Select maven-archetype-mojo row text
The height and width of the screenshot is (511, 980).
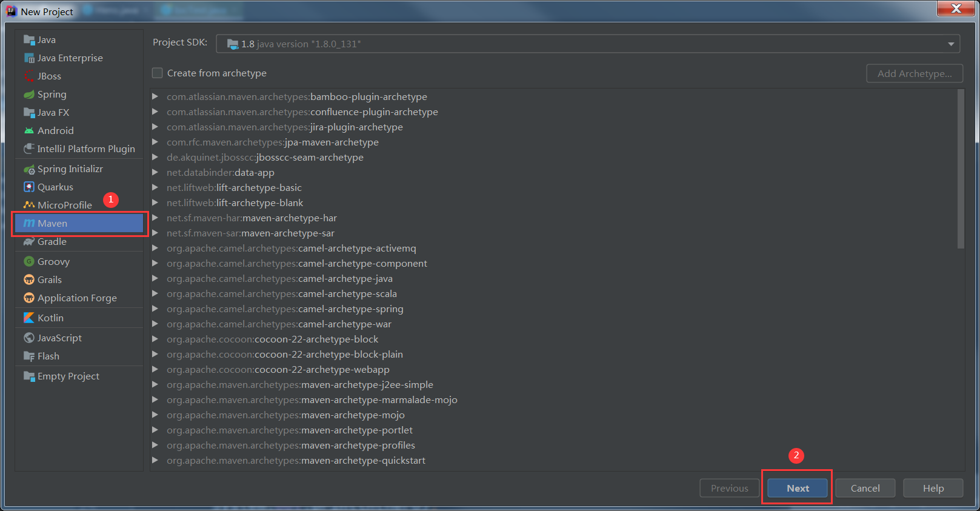(x=285, y=415)
